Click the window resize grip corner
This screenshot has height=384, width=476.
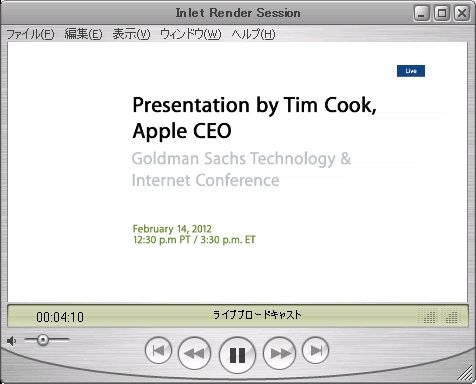(x=466, y=374)
